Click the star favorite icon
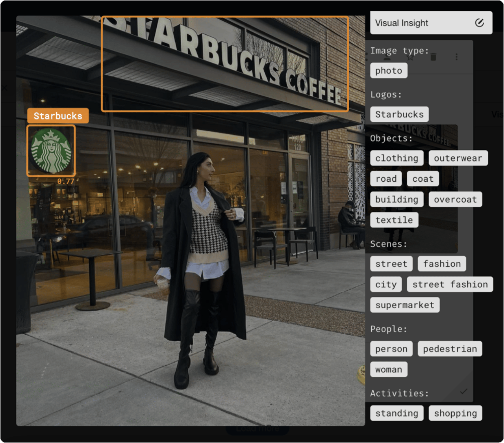504x443 pixels. coord(410,57)
